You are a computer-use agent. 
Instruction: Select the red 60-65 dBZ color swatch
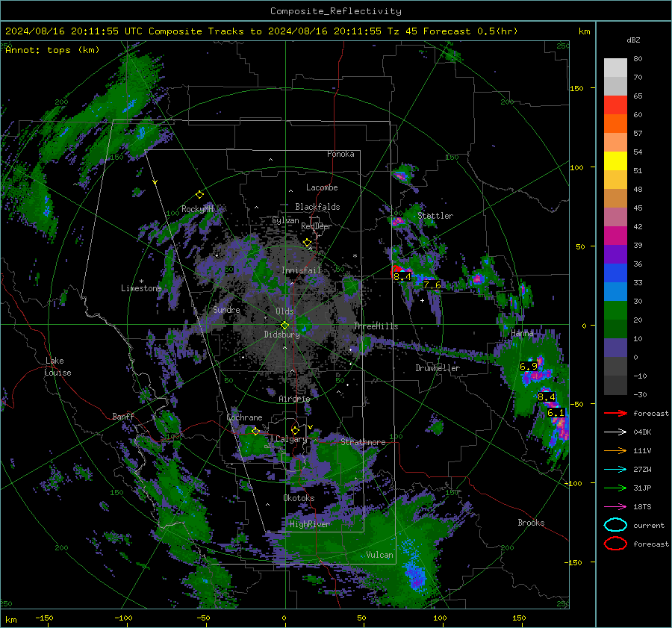[615, 105]
